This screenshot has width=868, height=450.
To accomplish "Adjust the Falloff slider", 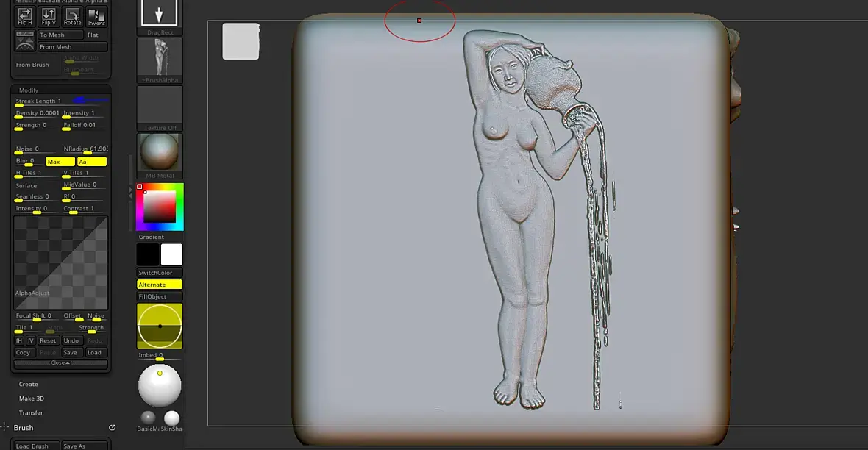I will [x=84, y=125].
